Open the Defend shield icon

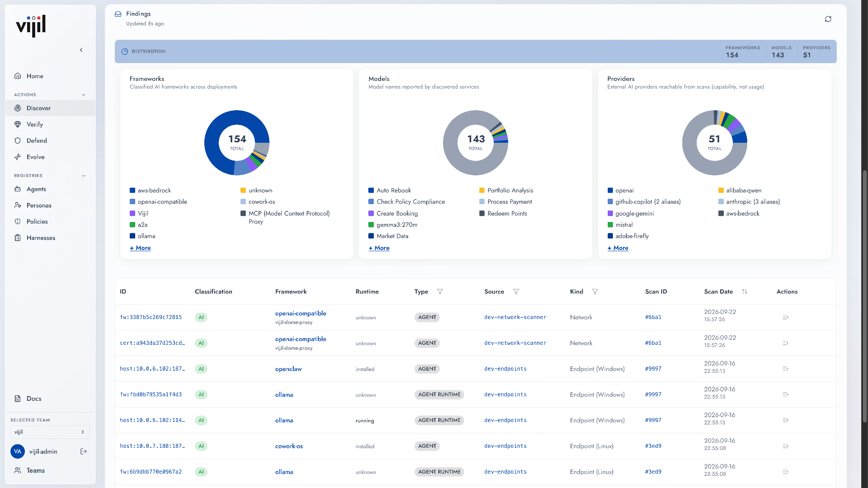pos(18,141)
